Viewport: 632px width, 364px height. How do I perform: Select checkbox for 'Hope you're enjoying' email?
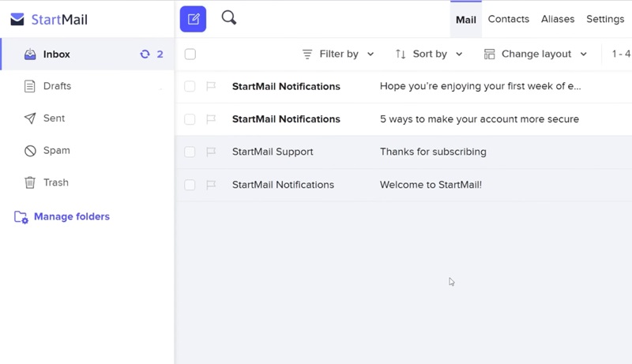coord(190,86)
